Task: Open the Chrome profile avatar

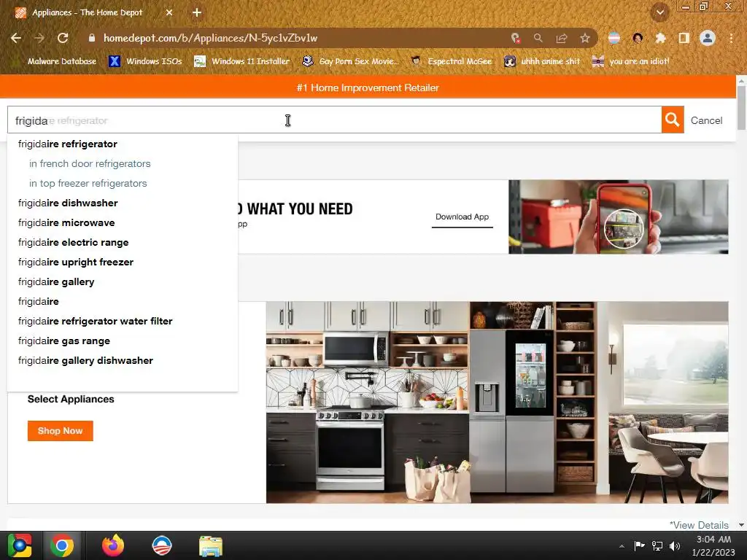Action: pyautogui.click(x=708, y=38)
